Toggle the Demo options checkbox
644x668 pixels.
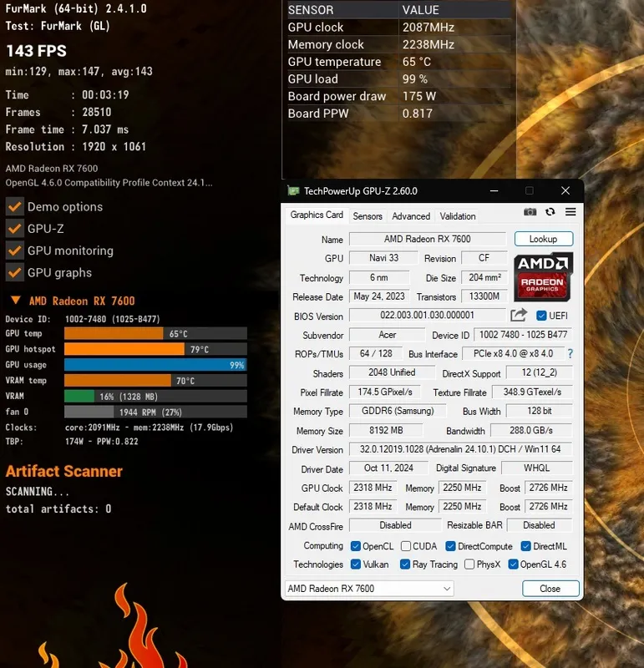(x=14, y=206)
